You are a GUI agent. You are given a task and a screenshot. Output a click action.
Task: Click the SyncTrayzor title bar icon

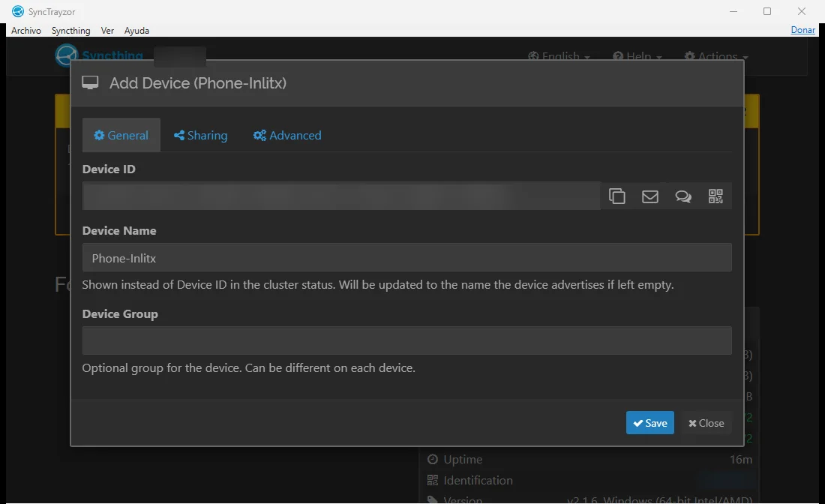click(18, 11)
